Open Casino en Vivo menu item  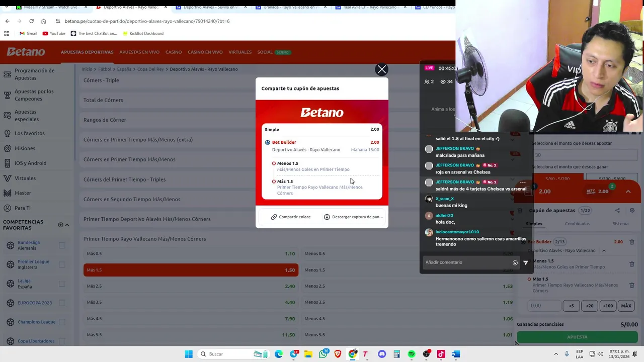(205, 52)
